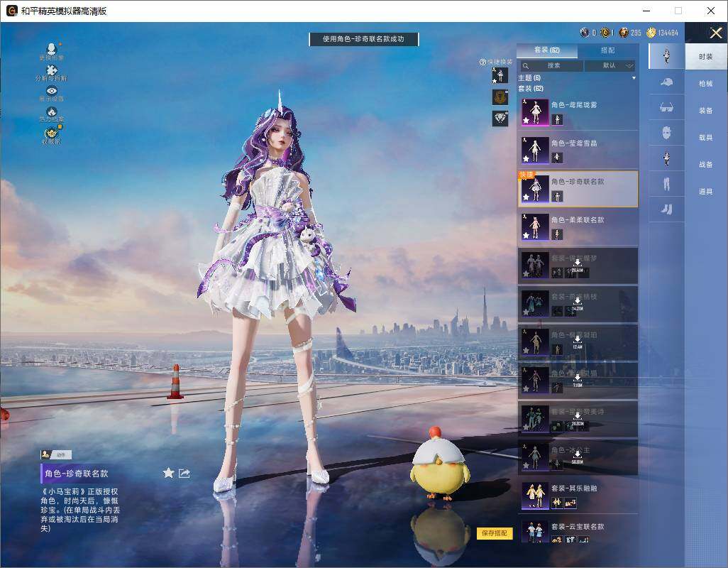Click the 动作 action tag above outfit name
Image resolution: width=728 pixels, height=568 pixels.
pyautogui.click(x=56, y=454)
